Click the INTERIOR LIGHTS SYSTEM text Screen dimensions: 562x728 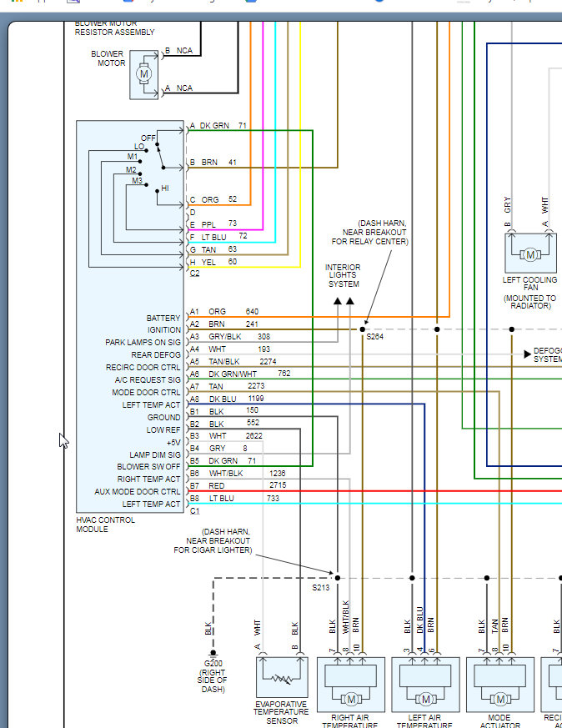point(343,276)
